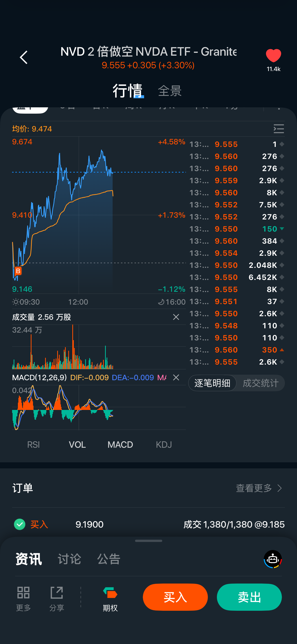The height and width of the screenshot is (644, 297).
Task: Tap the green 卖出 sell button
Action: (249, 597)
